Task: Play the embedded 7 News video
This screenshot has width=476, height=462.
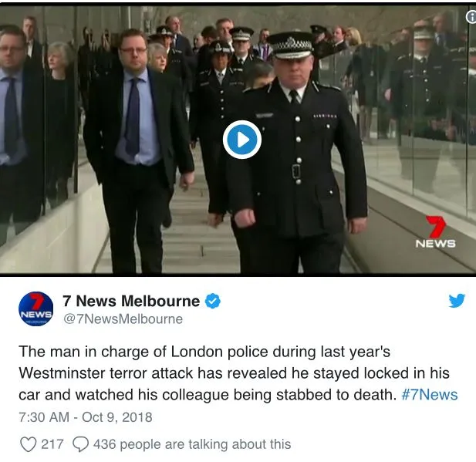Action: click(x=242, y=140)
